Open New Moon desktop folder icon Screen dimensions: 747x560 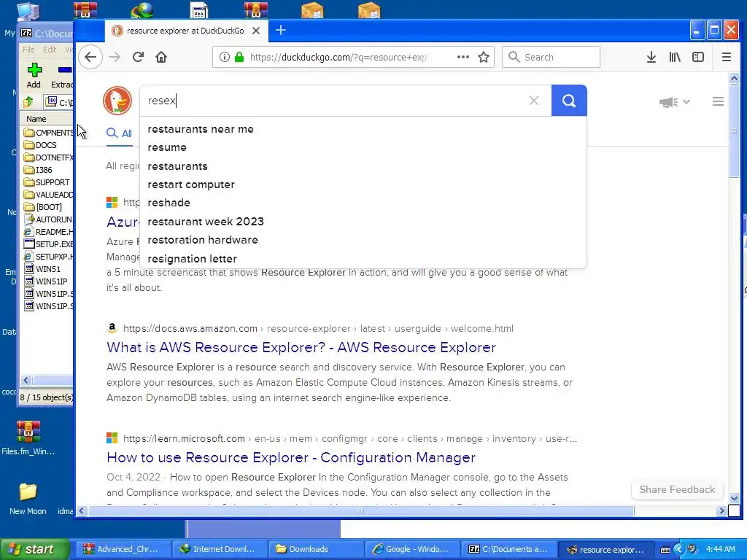[28, 498]
